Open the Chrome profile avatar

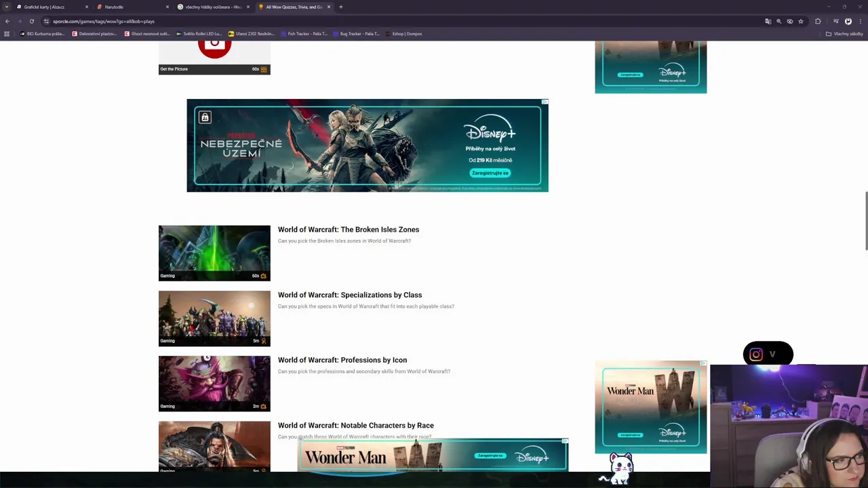848,21
